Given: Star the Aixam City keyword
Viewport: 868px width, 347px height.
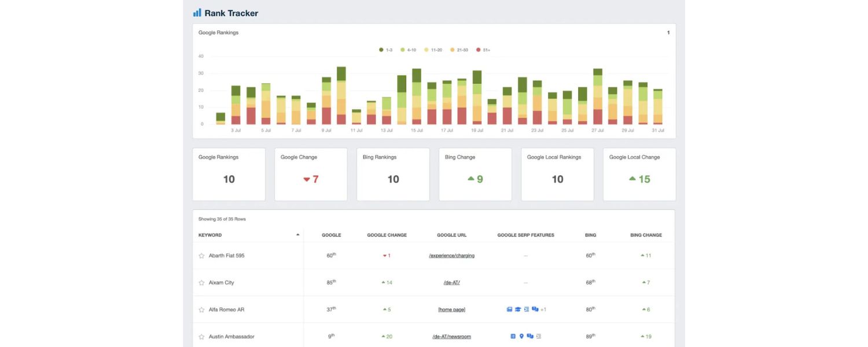Looking at the screenshot, I should [x=201, y=282].
